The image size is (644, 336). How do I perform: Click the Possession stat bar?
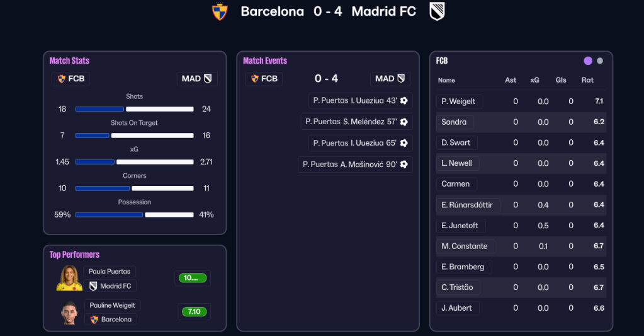coord(134,215)
